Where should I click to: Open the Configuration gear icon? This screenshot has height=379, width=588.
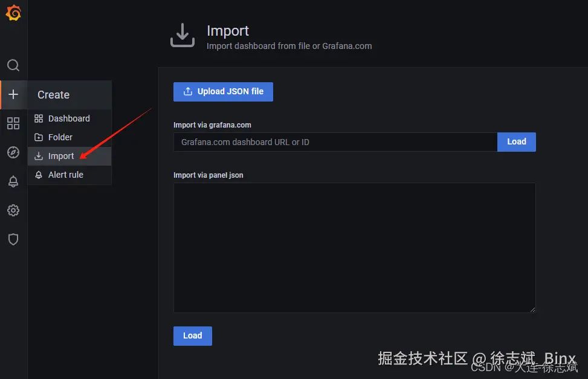[13, 210]
